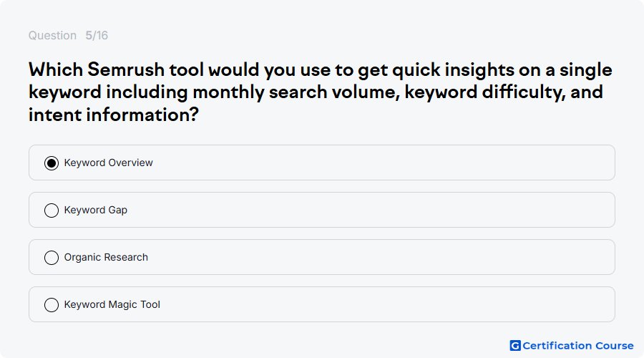Open the Certification Course link text
Viewport: 644px width, 358px height.
578,346
